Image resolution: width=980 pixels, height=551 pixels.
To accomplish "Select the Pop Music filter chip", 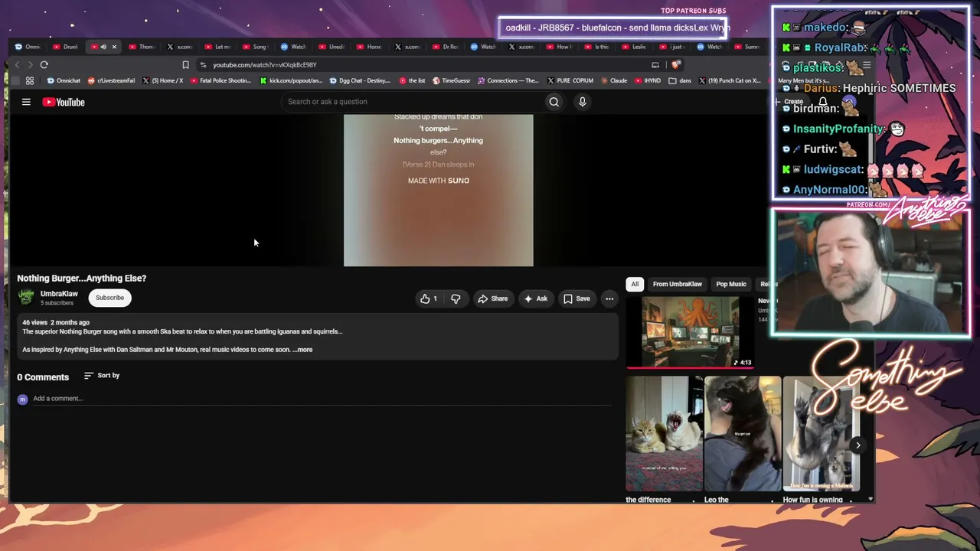I will [x=731, y=284].
